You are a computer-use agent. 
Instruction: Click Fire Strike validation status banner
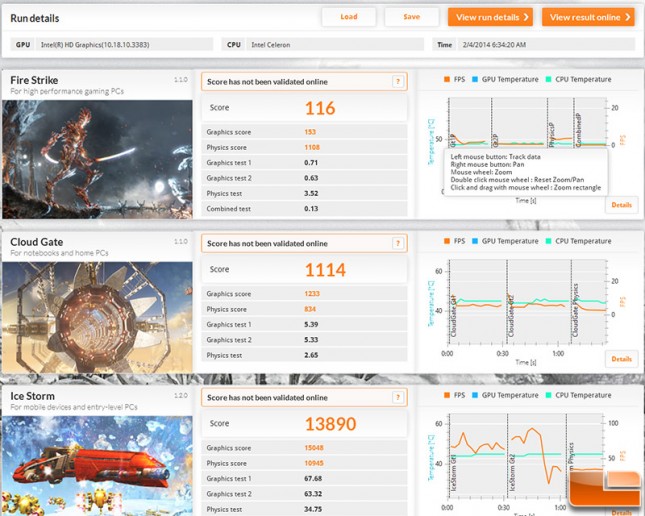pos(304,81)
